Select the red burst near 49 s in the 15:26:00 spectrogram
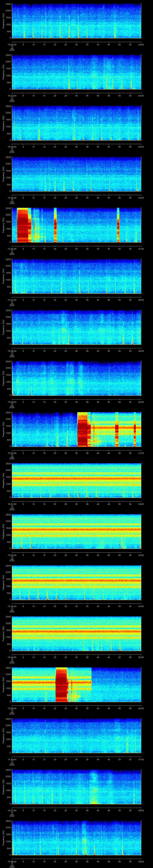The image size is (153, 868). point(118,225)
